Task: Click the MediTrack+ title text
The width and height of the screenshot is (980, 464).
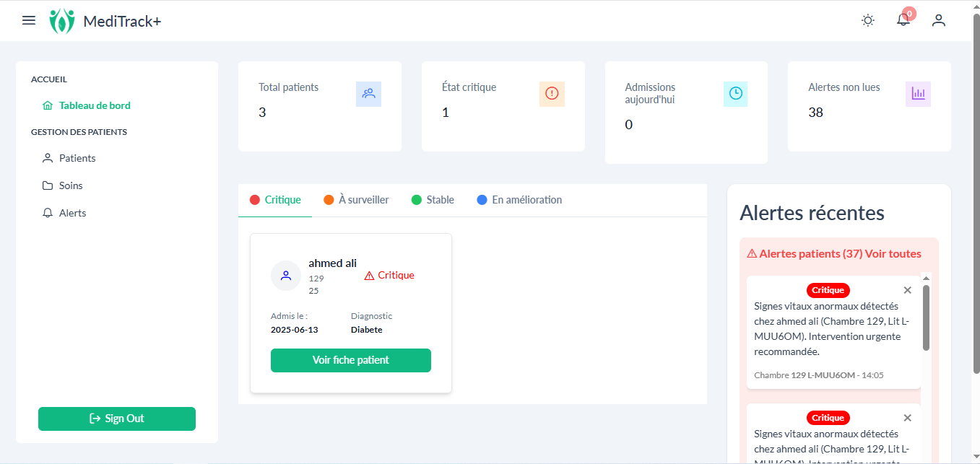Action: 123,22
